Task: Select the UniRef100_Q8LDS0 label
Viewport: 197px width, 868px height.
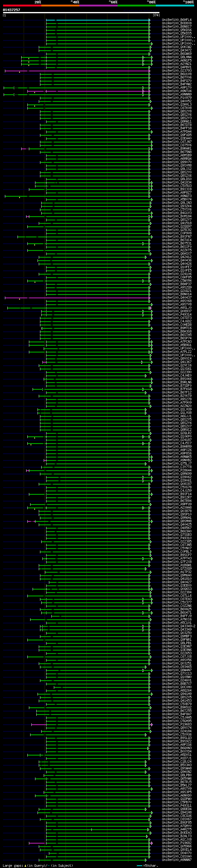Action: point(176,179)
